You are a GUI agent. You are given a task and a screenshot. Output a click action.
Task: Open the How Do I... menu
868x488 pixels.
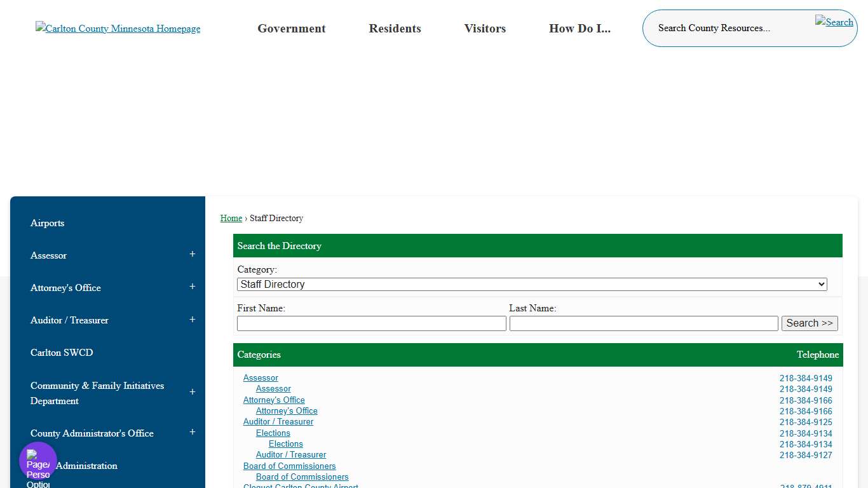coord(580,28)
